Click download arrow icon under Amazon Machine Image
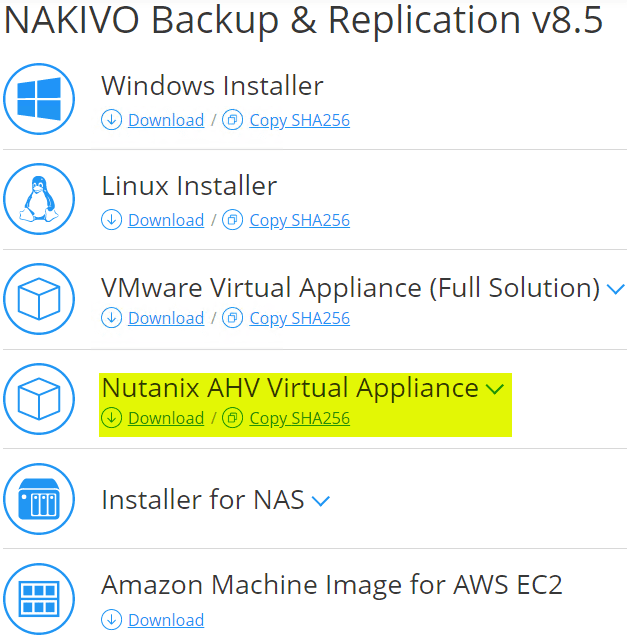This screenshot has width=627, height=636. [112, 620]
